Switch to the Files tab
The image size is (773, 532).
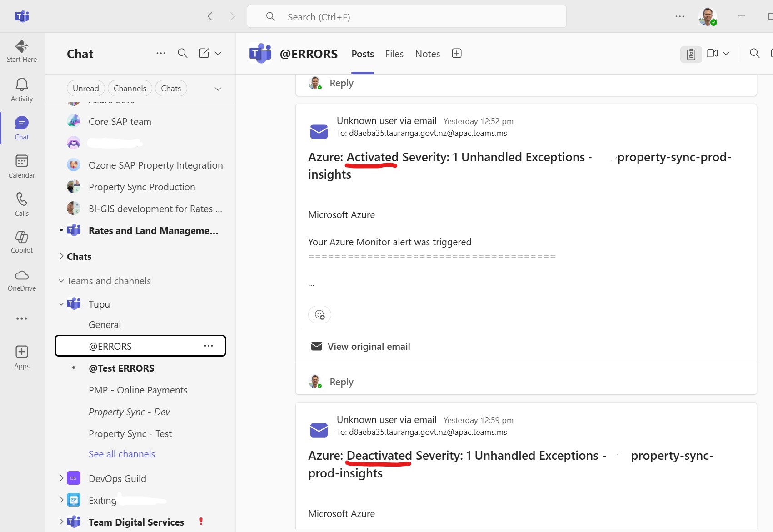394,54
